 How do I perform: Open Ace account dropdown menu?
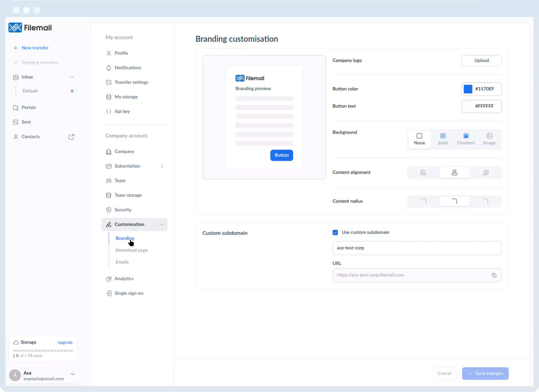point(72,374)
